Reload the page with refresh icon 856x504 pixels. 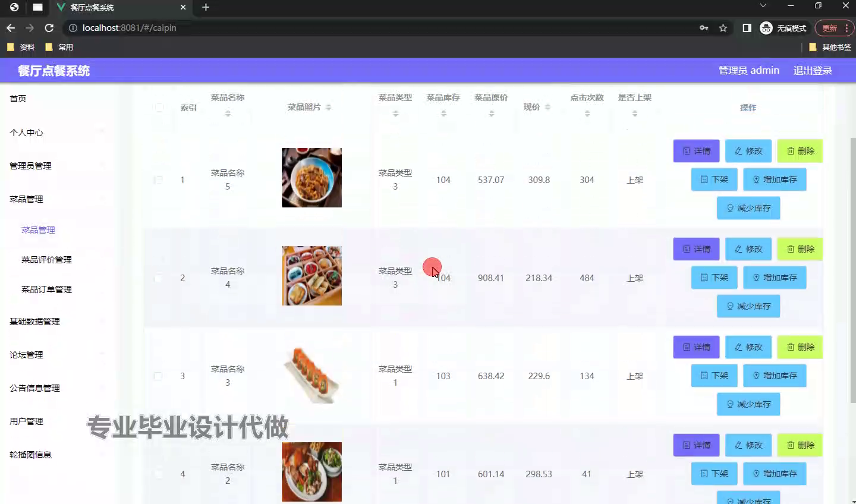(49, 28)
